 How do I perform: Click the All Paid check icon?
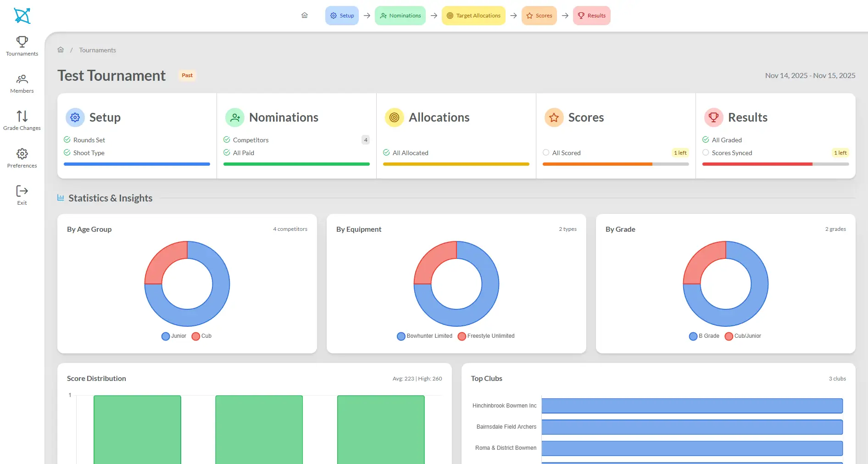[x=227, y=152]
